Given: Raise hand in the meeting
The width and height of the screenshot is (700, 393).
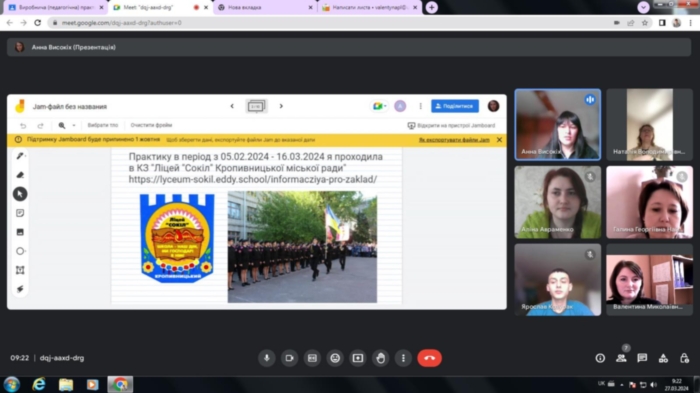Looking at the screenshot, I should (380, 358).
